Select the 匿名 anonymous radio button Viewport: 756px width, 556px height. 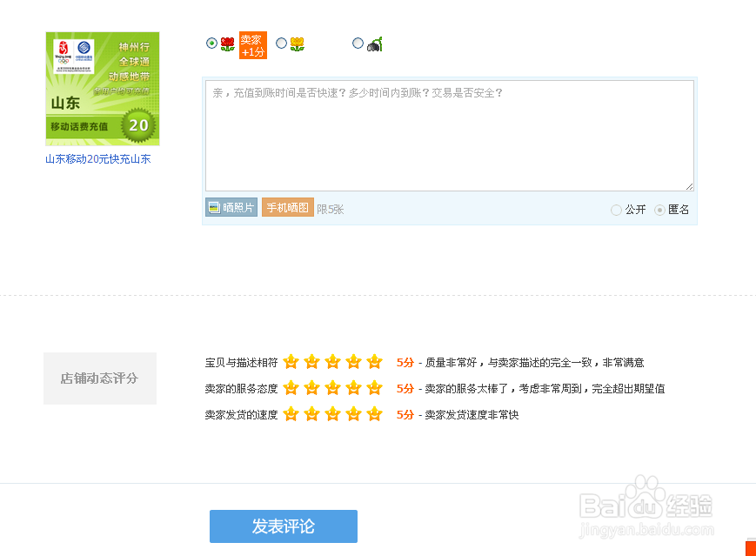click(x=662, y=210)
